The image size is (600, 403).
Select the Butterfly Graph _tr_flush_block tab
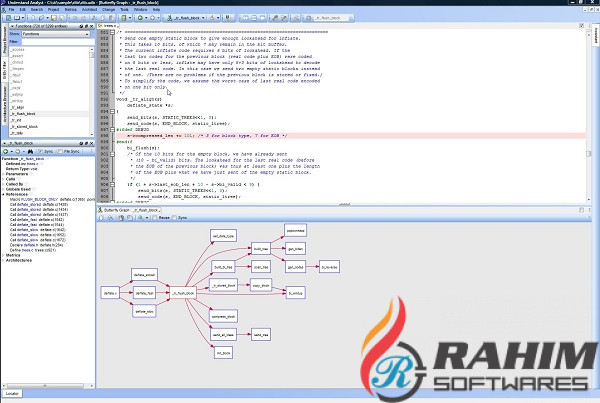(x=129, y=210)
